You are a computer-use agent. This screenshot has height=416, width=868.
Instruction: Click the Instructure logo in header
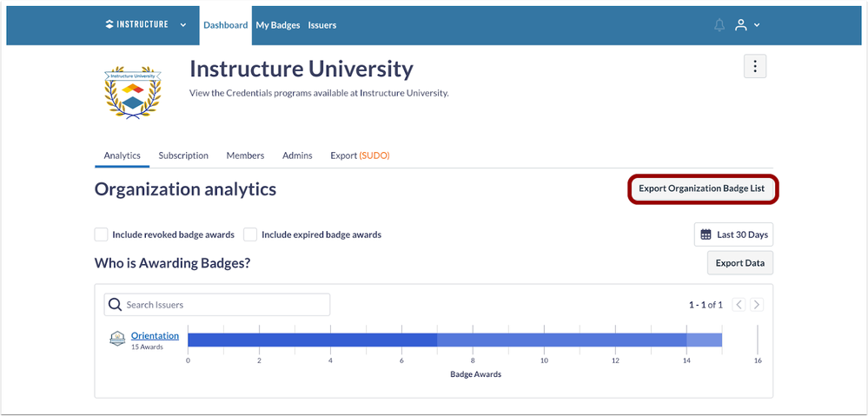[x=136, y=24]
